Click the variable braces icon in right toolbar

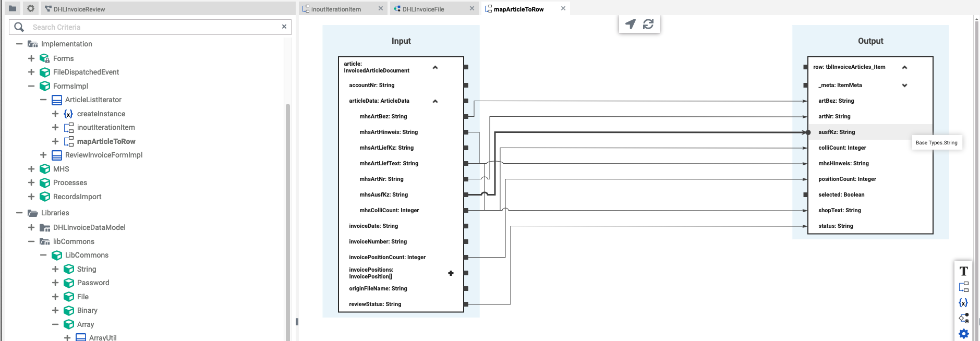pyautogui.click(x=963, y=302)
